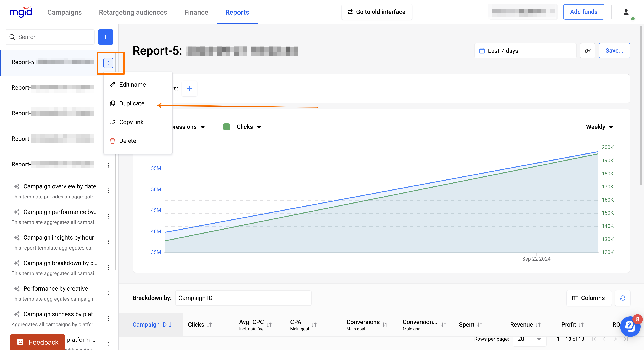The image size is (644, 350).
Task: Click the add filter plus icon
Action: click(189, 88)
